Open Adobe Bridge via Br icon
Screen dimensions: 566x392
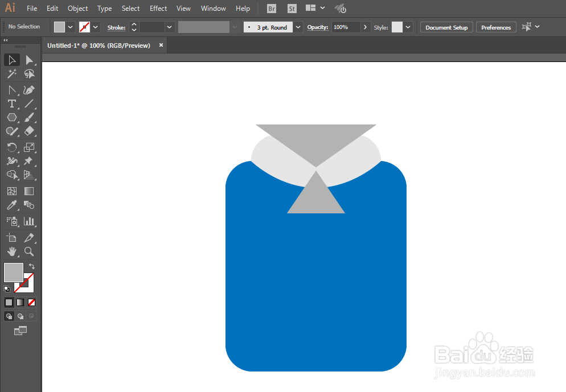(x=272, y=9)
